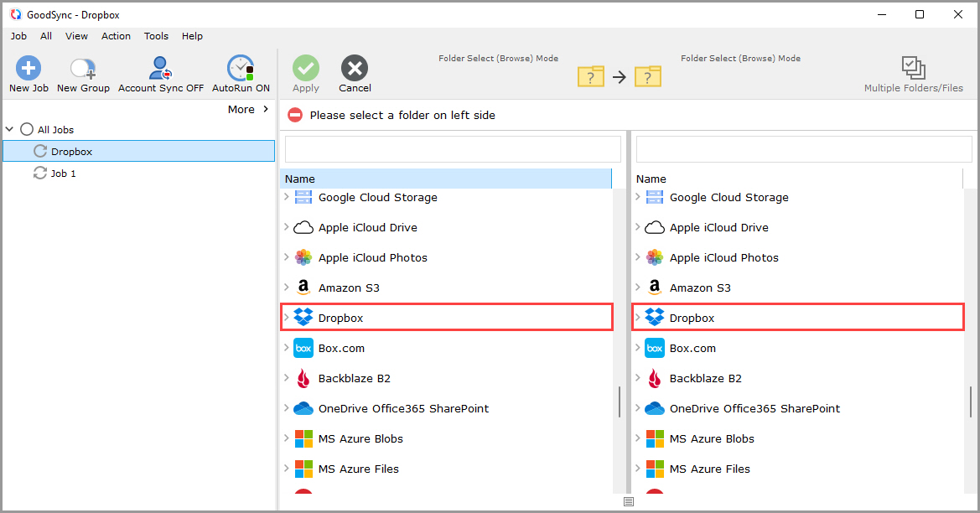Screen dimensions: 980x513
Task: Select Dropbox text in right pane
Action: coord(692,318)
